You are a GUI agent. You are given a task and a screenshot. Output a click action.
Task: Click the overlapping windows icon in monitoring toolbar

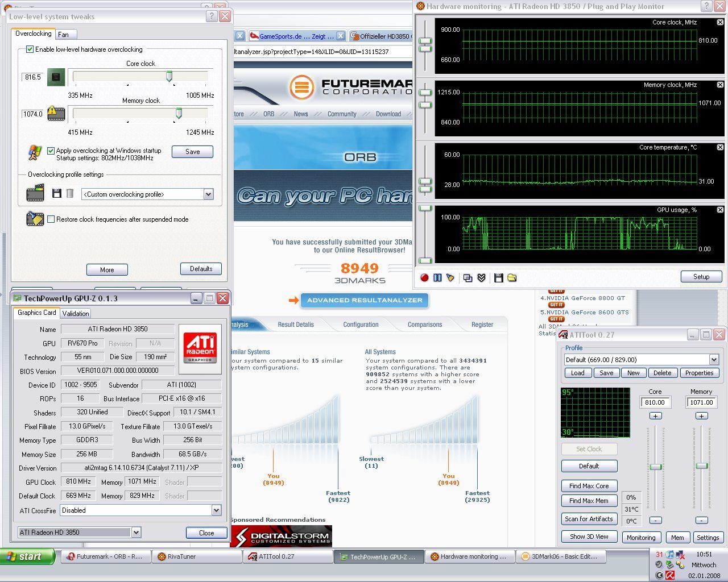pos(468,278)
